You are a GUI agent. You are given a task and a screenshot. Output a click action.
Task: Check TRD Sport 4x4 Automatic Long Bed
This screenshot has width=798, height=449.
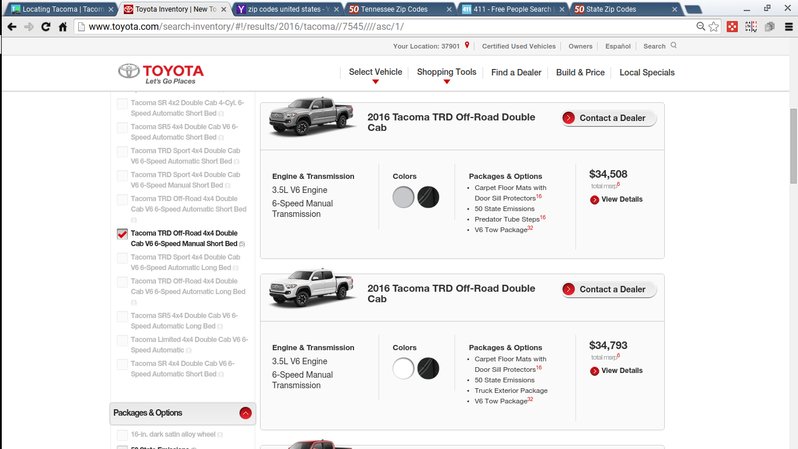122,258
